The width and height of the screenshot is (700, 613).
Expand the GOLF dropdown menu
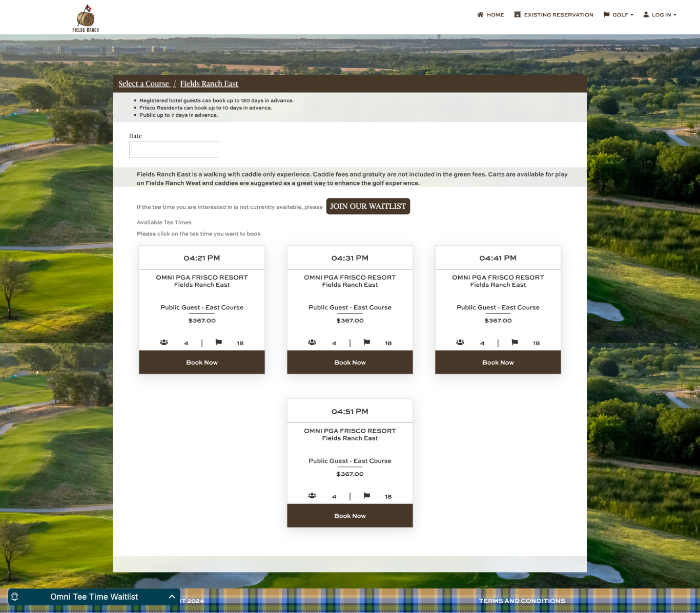[619, 15]
